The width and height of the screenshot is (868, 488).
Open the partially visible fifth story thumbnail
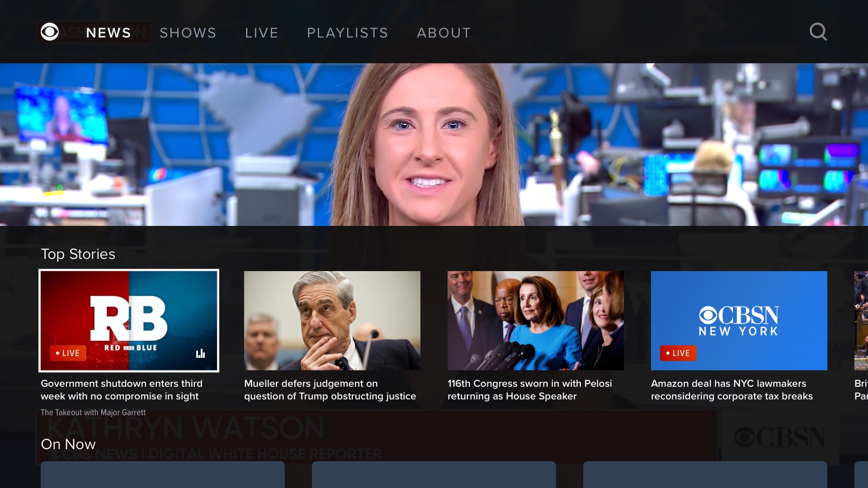[x=861, y=320]
